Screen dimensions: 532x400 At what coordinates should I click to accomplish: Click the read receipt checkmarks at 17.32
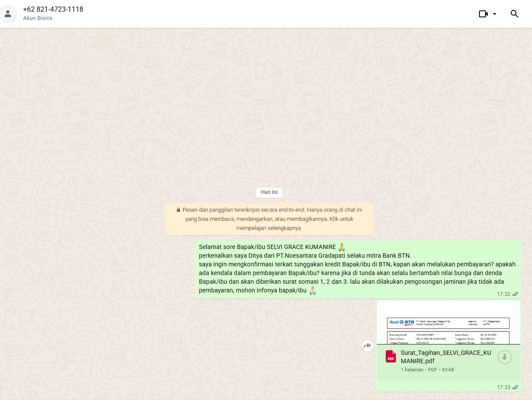tap(515, 294)
